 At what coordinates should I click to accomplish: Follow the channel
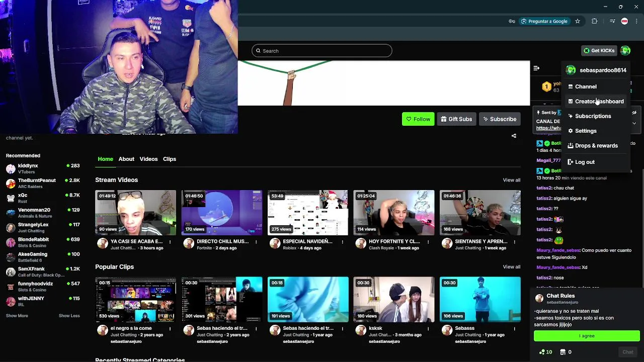(418, 119)
